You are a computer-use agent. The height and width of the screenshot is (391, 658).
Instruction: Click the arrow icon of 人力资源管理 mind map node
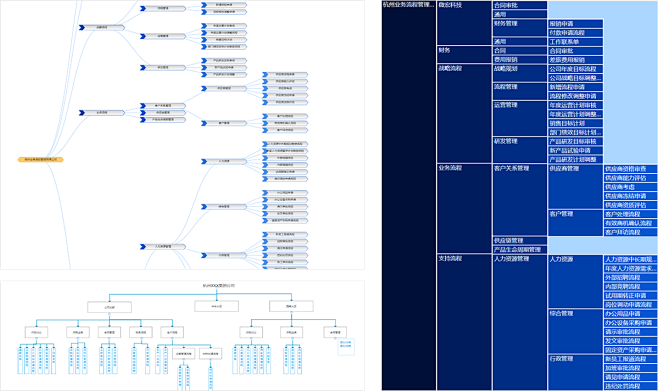143,247
